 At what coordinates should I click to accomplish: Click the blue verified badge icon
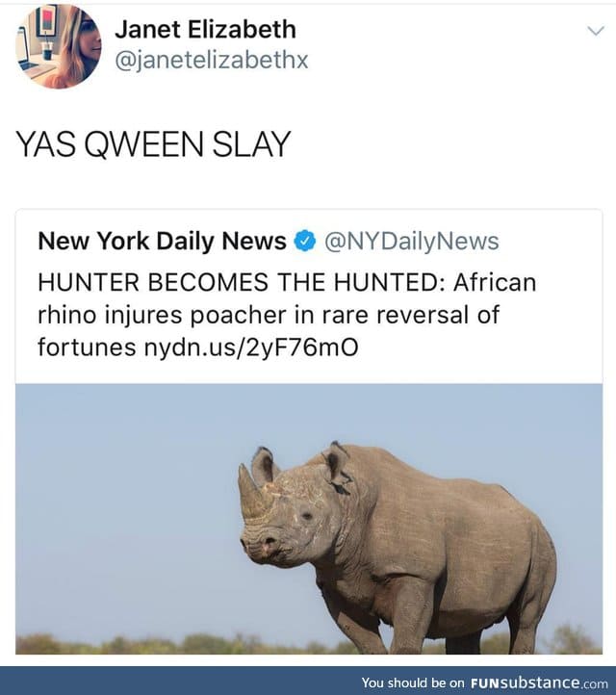pyautogui.click(x=305, y=241)
